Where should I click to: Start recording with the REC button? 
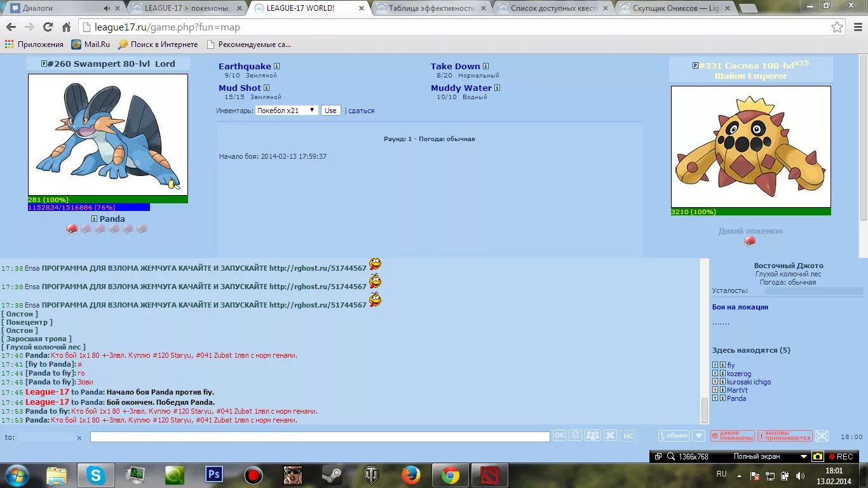click(841, 456)
